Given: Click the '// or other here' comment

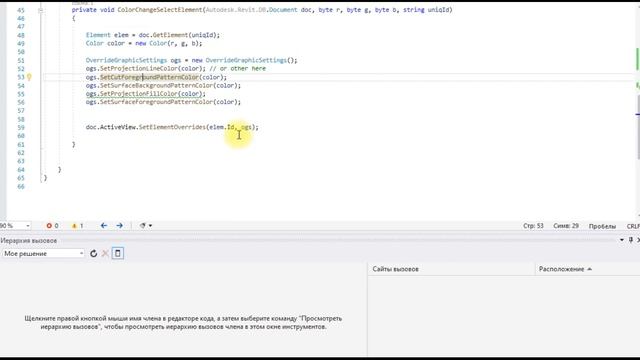Looking at the screenshot, I should pos(238,69).
